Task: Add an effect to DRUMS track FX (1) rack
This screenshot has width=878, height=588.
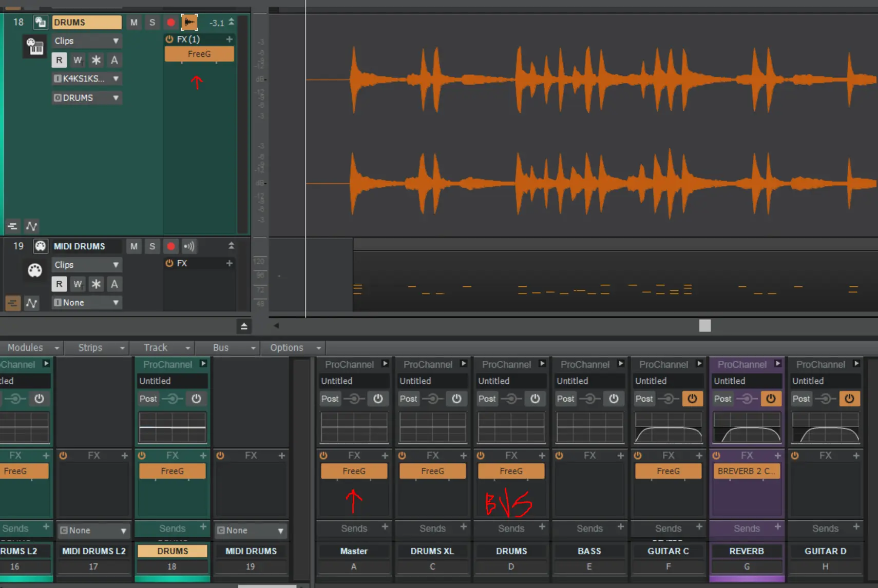Action: point(230,39)
